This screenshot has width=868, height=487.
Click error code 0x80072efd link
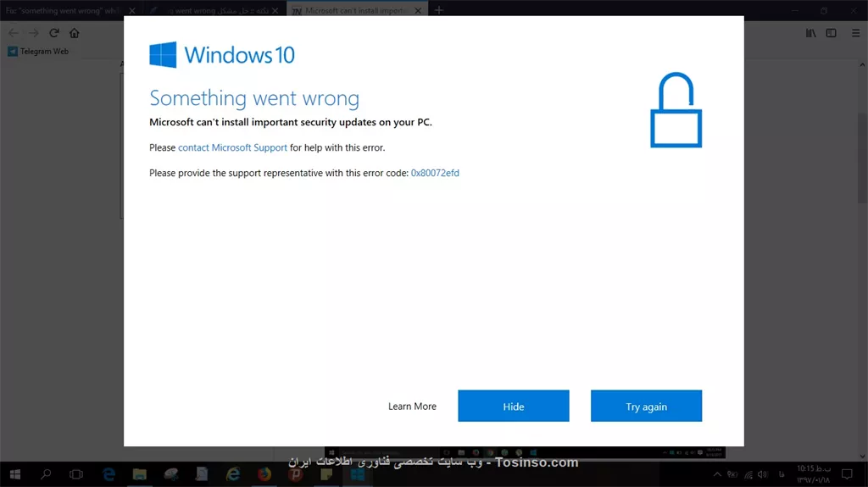[x=435, y=174]
